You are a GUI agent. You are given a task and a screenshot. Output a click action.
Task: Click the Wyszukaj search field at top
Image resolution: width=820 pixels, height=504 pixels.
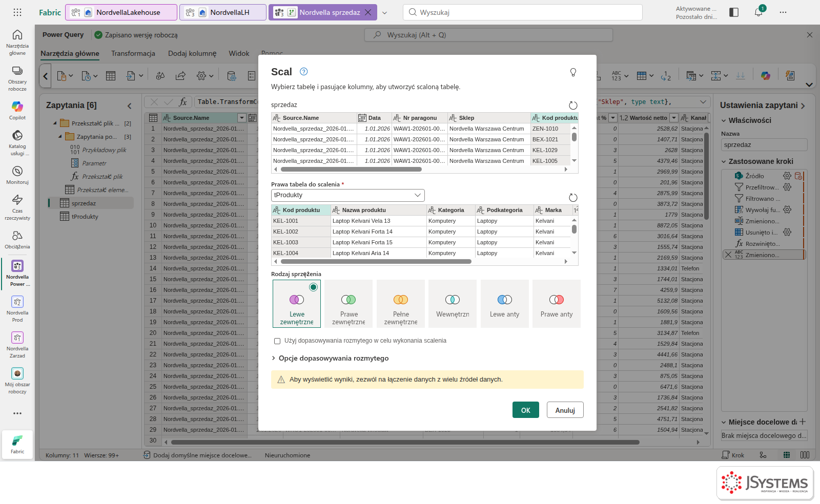tap(523, 12)
